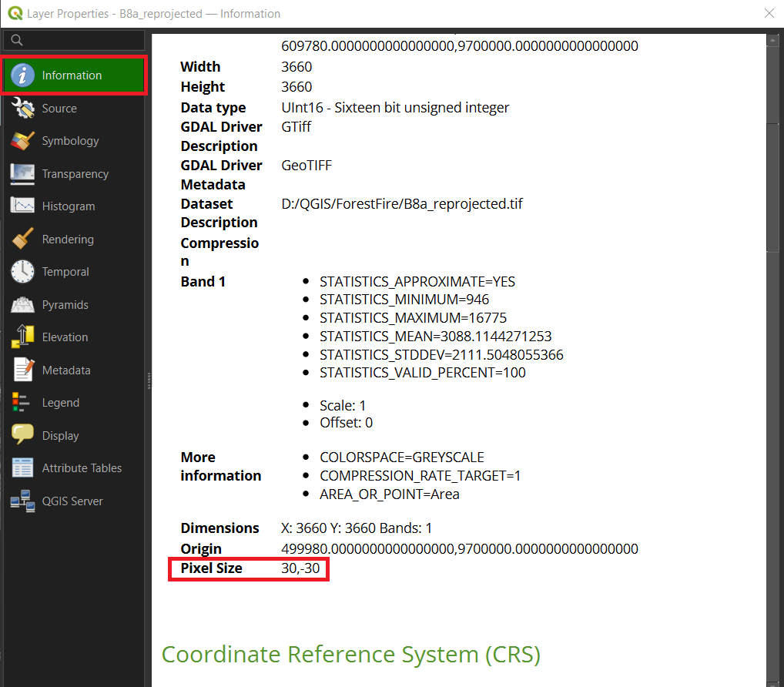Click the vertical scrollbar of information panel
The height and width of the screenshot is (687, 784).
774,185
